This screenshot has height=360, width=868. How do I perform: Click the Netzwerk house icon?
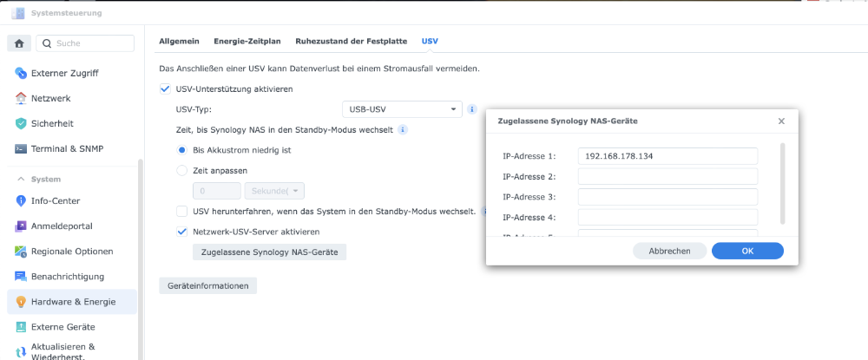pyautogui.click(x=22, y=98)
